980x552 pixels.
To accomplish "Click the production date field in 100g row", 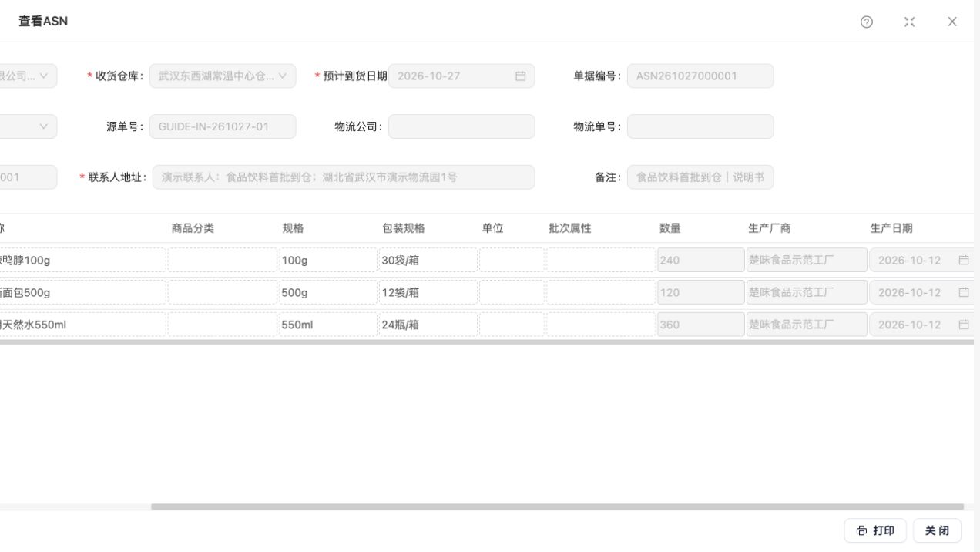I will 921,261.
